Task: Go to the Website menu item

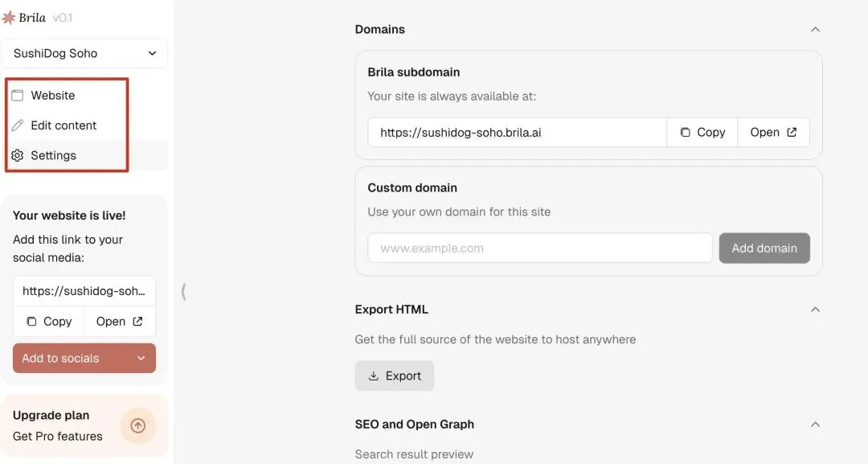Action: point(53,95)
